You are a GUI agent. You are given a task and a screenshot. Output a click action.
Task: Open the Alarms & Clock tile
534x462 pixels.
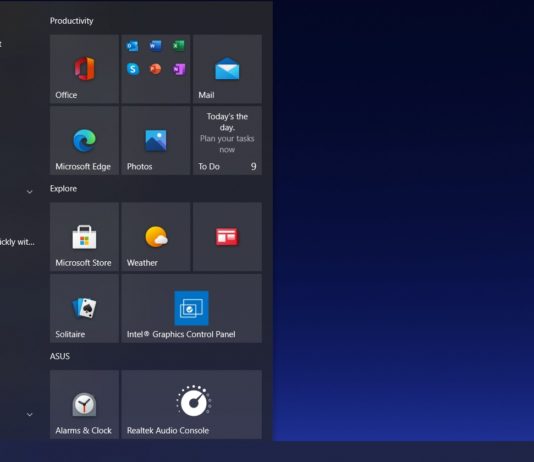pos(84,404)
